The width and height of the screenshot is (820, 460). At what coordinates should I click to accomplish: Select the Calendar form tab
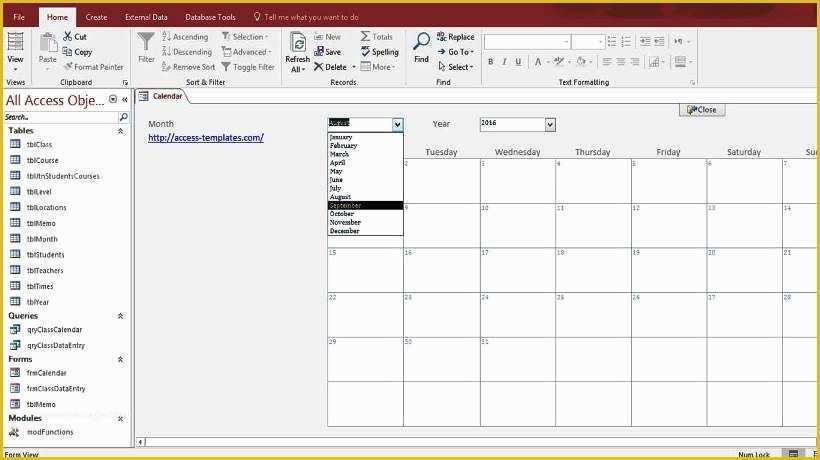162,96
